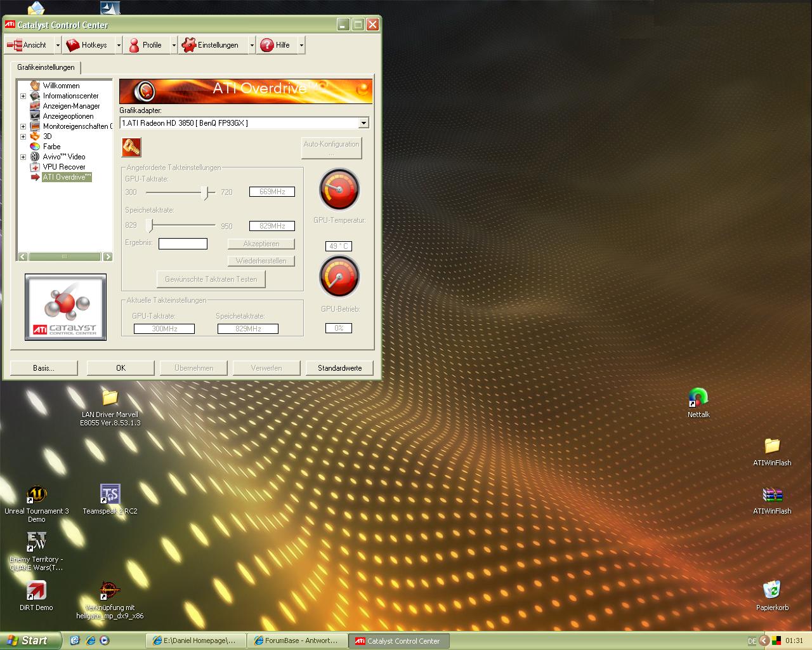Viewport: 812px width, 650px height.
Task: Open the Profile toolbar button
Action: point(146,45)
